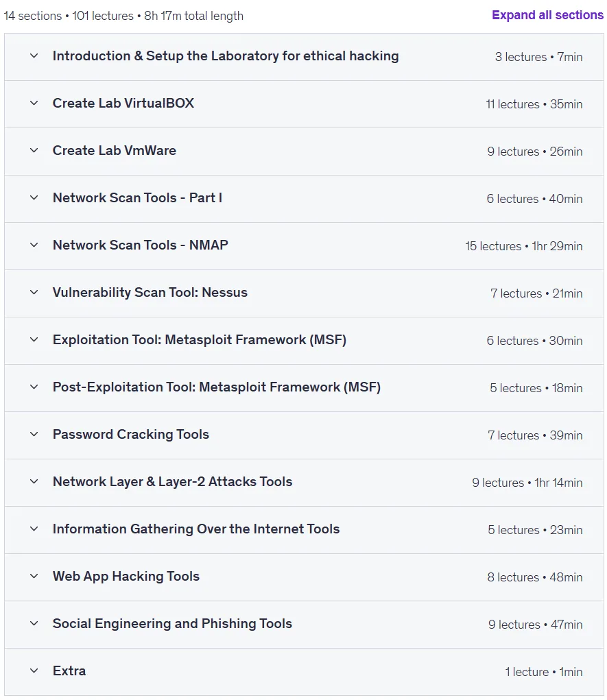
Task: Select the Password Cracking Tools heading
Action: [x=131, y=435]
